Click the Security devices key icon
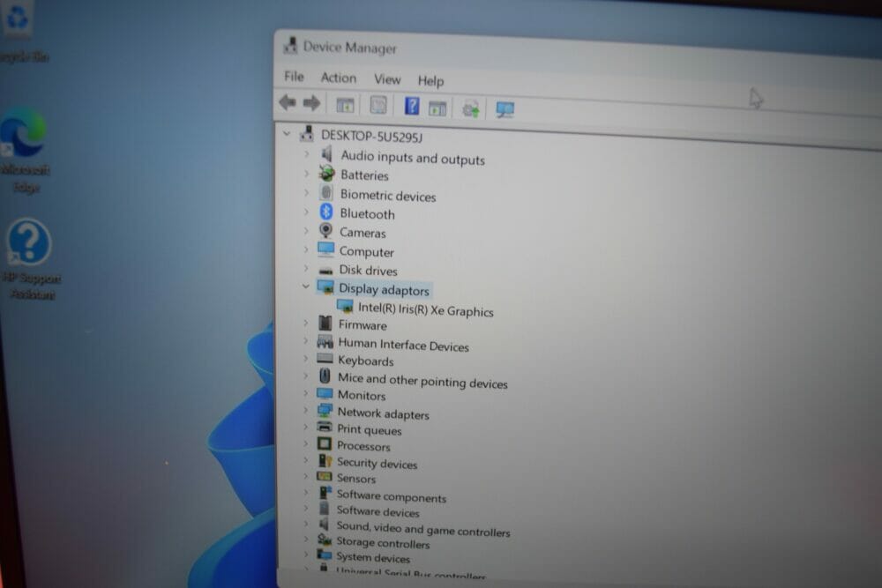 (325, 460)
